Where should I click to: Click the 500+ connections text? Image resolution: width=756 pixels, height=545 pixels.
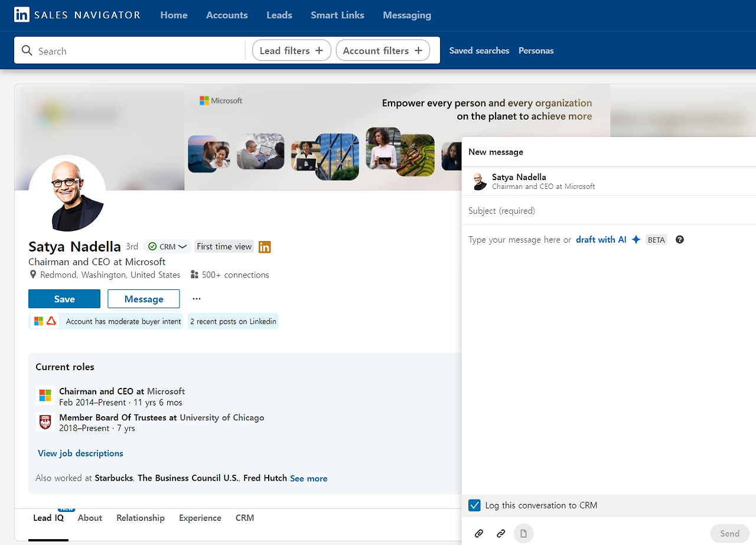click(x=235, y=275)
